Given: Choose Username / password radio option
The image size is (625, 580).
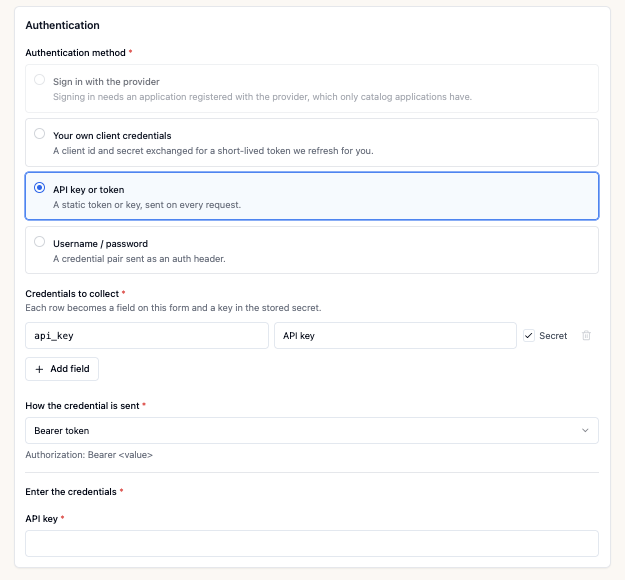Looking at the screenshot, I should pos(39,242).
